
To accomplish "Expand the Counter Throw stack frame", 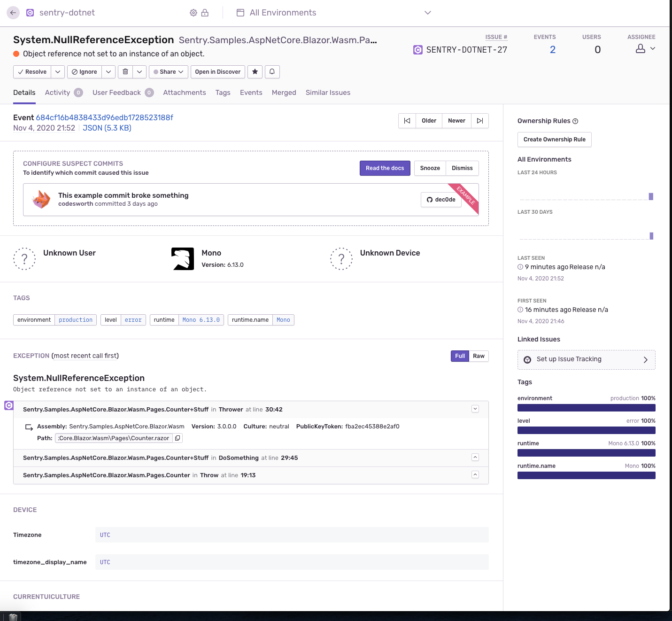I will click(475, 475).
